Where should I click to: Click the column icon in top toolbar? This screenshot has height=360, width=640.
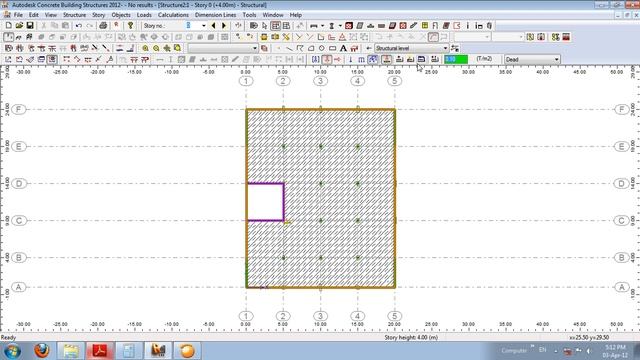[x=332, y=26]
